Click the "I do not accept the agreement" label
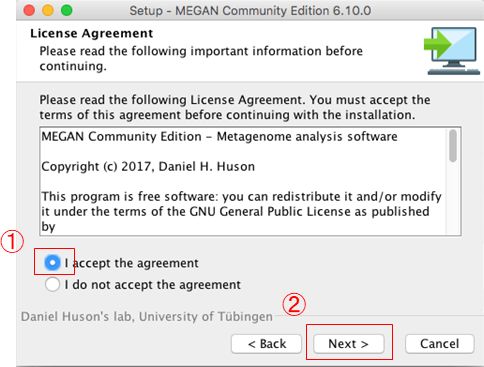The height and width of the screenshot is (367, 484). click(152, 285)
